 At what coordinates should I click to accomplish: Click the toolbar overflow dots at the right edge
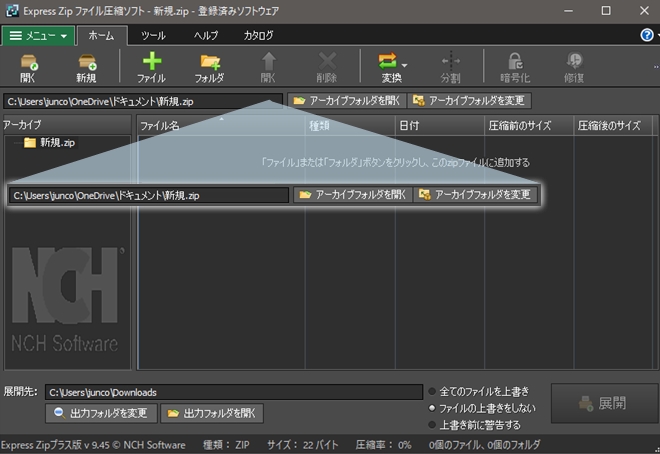[656, 66]
